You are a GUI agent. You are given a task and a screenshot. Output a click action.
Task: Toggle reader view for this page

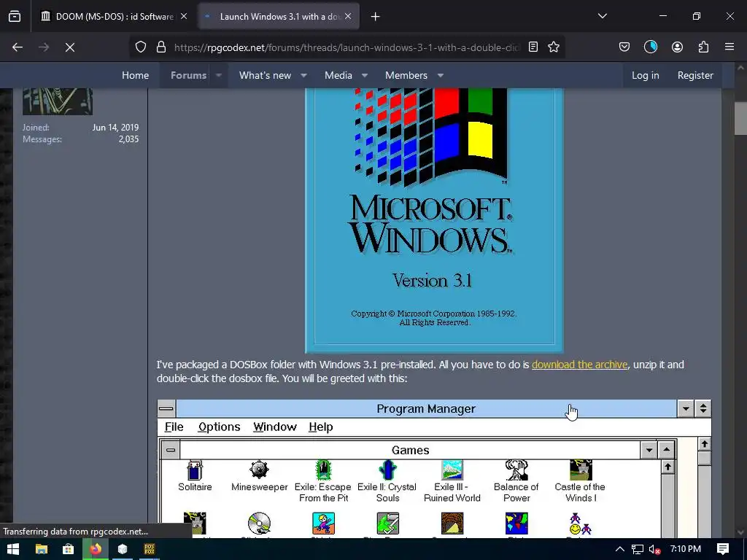533,47
